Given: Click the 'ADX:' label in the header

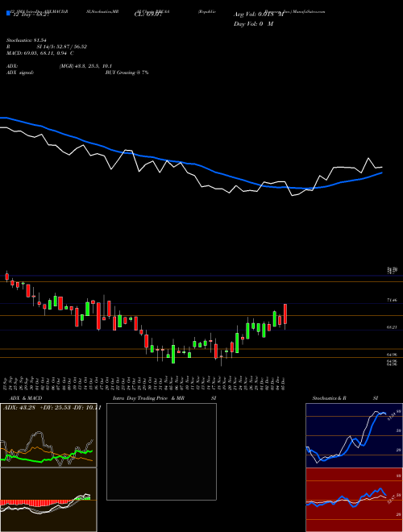Looking at the screenshot, I should tap(12, 66).
